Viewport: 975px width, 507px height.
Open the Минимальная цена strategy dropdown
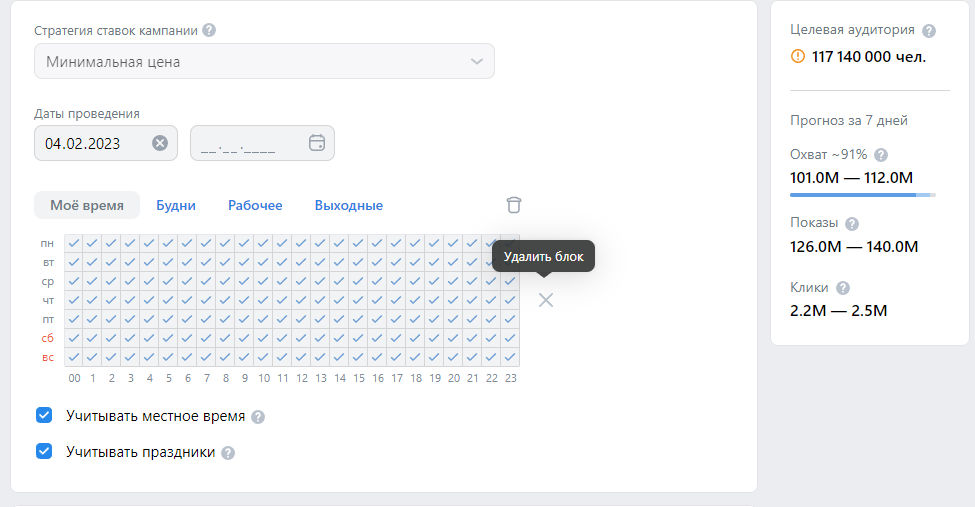[x=264, y=61]
